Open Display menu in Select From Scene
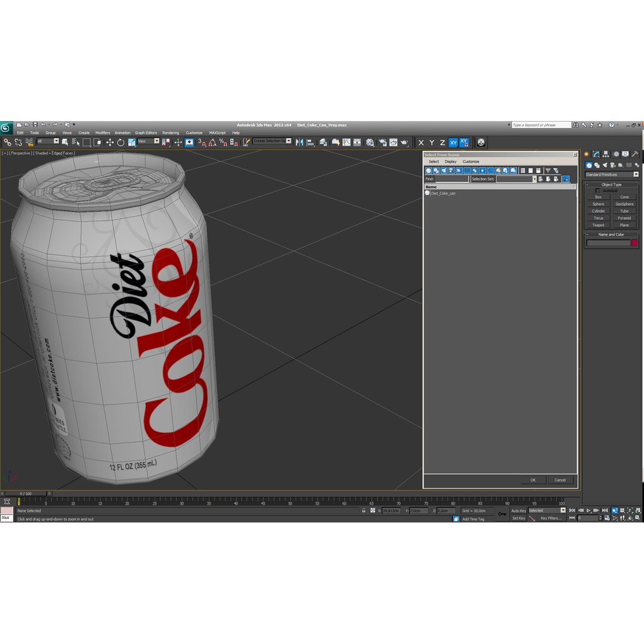Screen dimensions: 644x644 click(451, 162)
